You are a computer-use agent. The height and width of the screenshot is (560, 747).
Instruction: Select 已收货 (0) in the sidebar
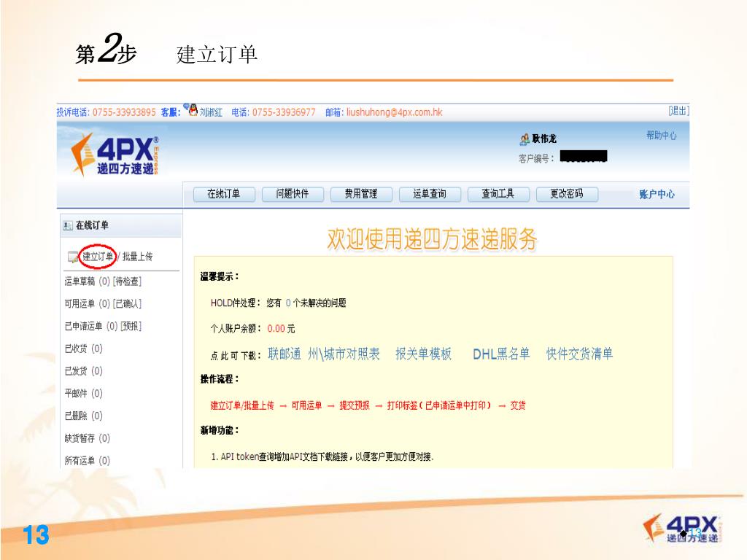[83, 349]
